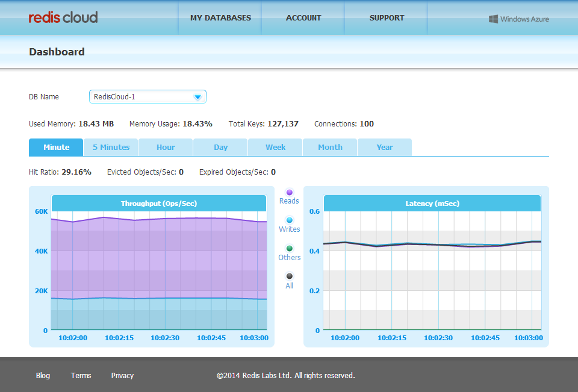The image size is (578, 392).
Task: Open the Account menu
Action: pyautogui.click(x=303, y=17)
